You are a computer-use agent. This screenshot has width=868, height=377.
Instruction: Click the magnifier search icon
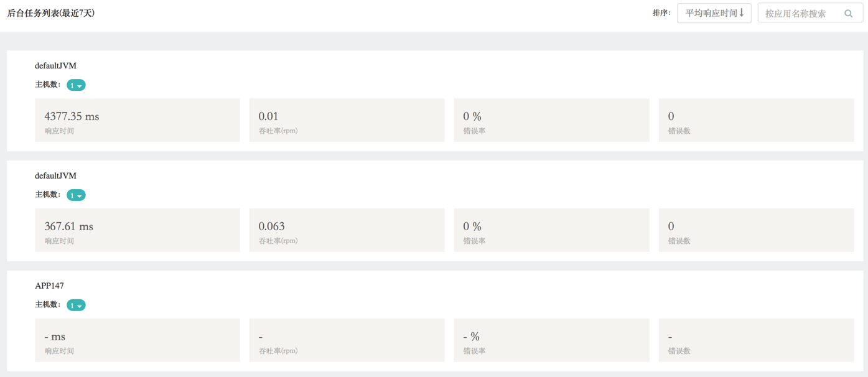pos(848,13)
